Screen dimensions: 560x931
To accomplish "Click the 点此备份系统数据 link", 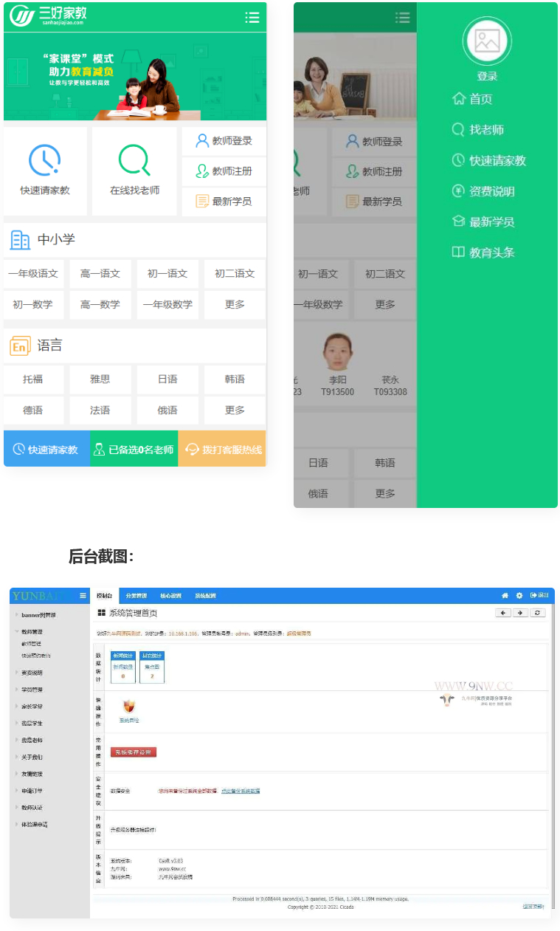I will click(x=240, y=791).
